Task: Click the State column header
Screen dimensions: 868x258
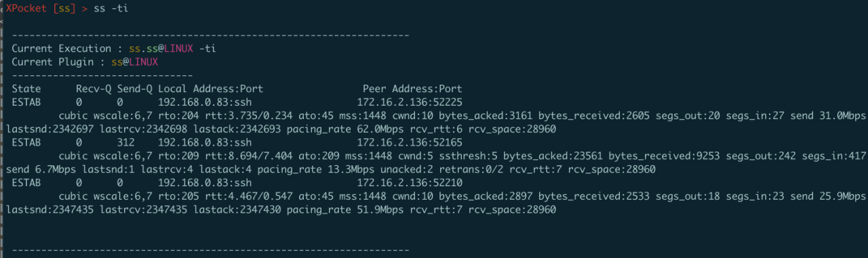Action: (26, 89)
